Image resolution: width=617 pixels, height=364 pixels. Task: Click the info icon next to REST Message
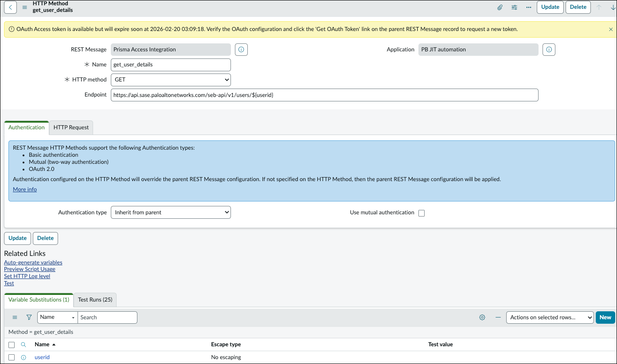coord(241,50)
